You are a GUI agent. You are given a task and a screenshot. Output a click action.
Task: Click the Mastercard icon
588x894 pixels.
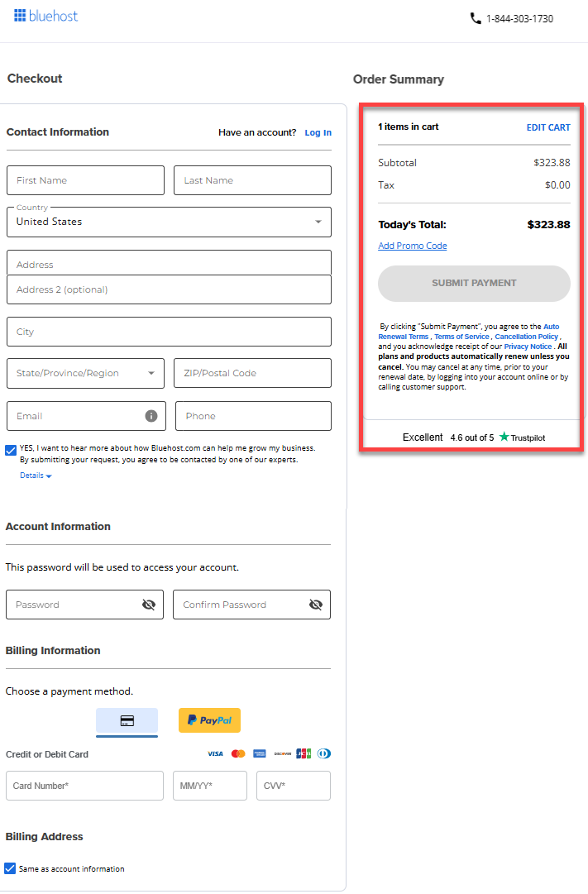tap(238, 753)
